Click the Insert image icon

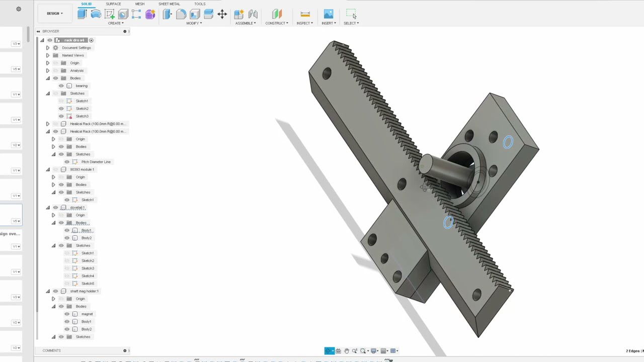329,14
